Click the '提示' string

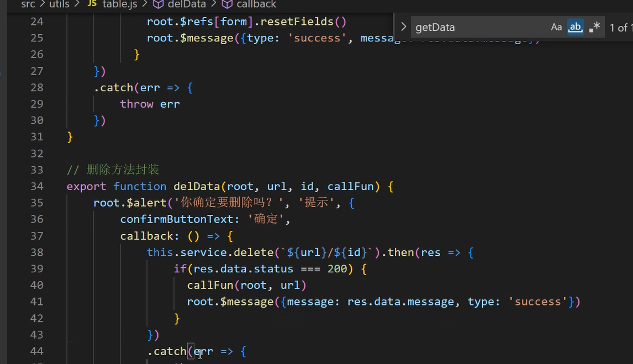[316, 203]
